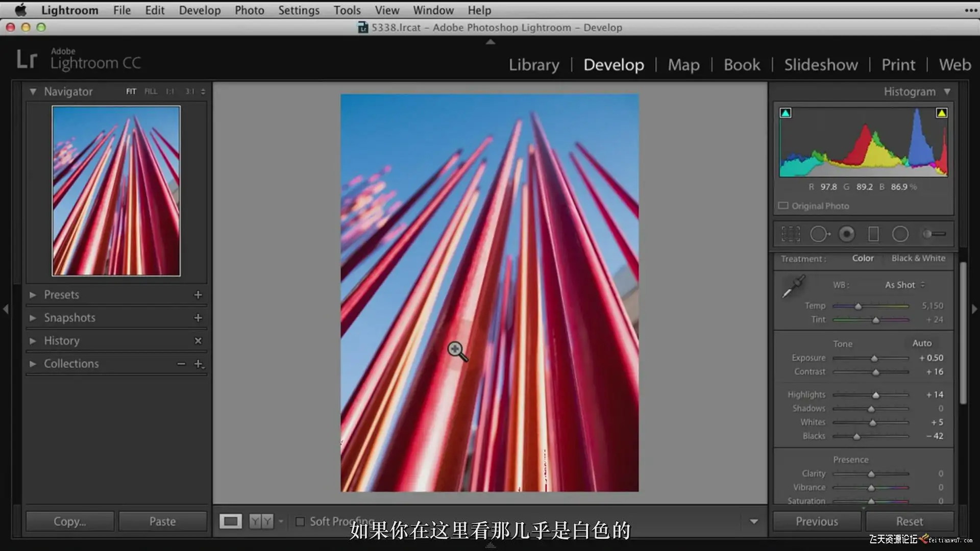Open the As Shot white balance dropdown
The height and width of the screenshot is (551, 980).
[904, 285]
